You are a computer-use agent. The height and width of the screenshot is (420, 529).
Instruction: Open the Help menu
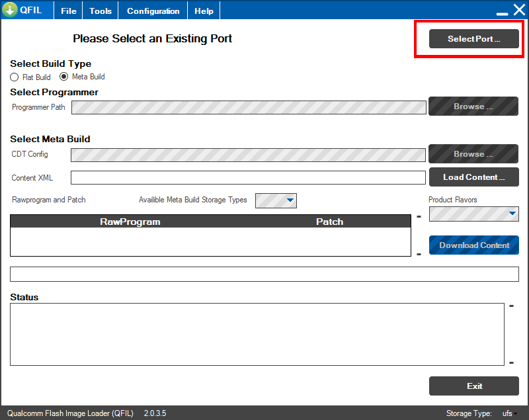pyautogui.click(x=204, y=11)
